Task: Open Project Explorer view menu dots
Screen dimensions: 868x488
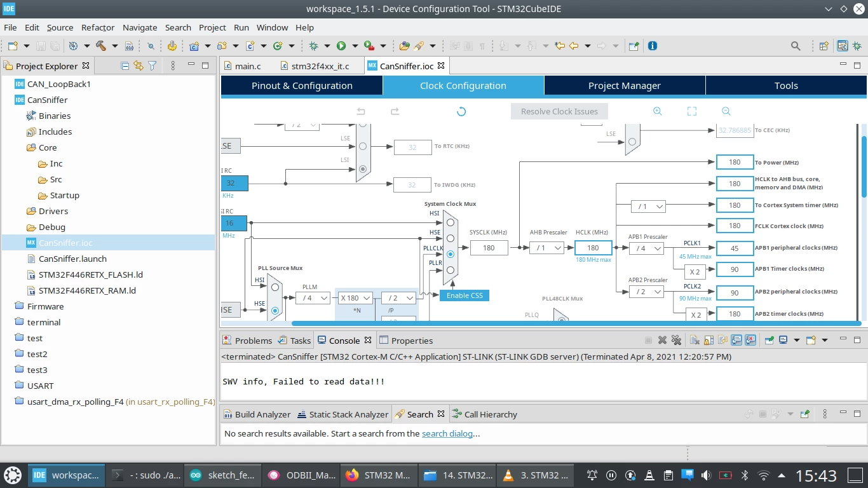Action: click(173, 65)
